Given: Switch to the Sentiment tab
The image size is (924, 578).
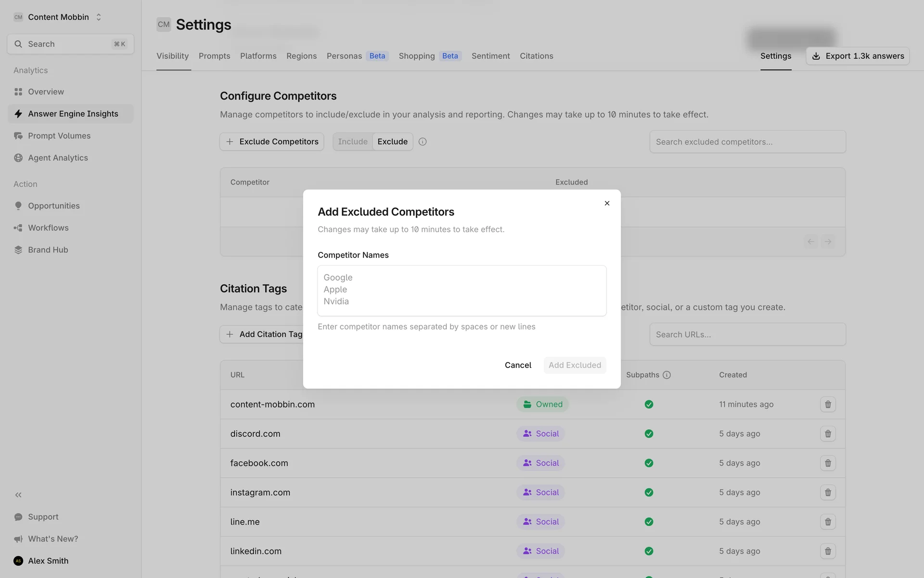Looking at the screenshot, I should (x=490, y=56).
